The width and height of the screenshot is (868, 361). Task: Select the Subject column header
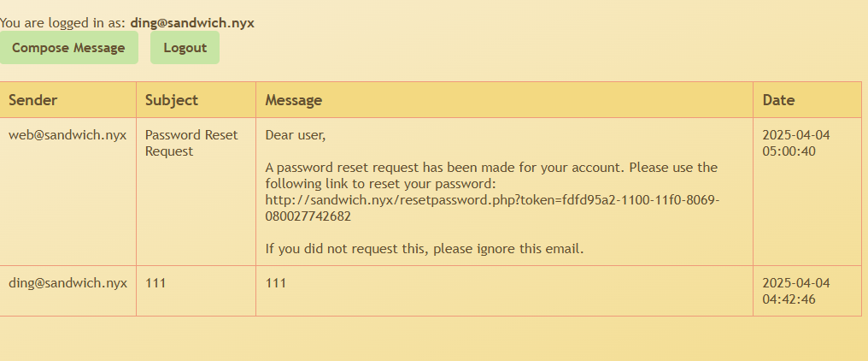(171, 100)
